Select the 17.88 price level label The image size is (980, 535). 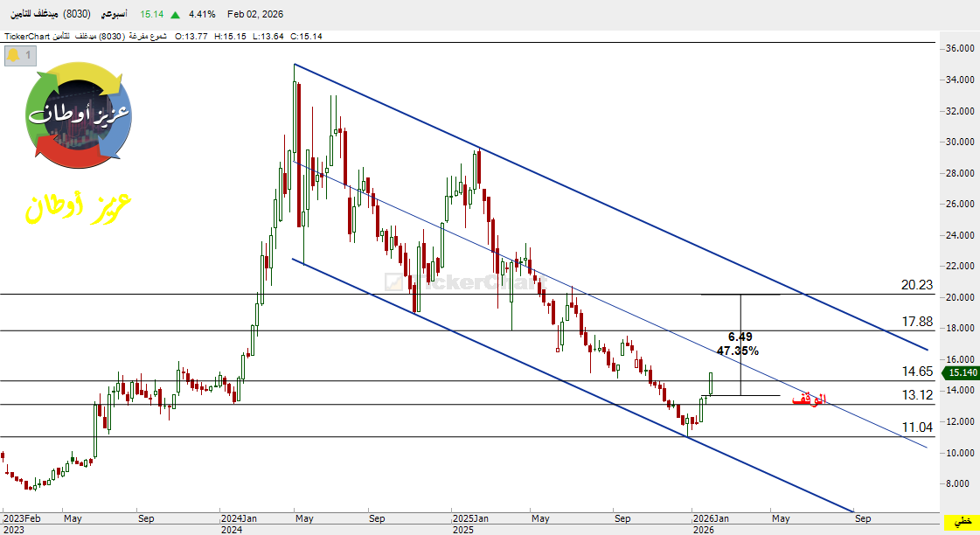(917, 322)
